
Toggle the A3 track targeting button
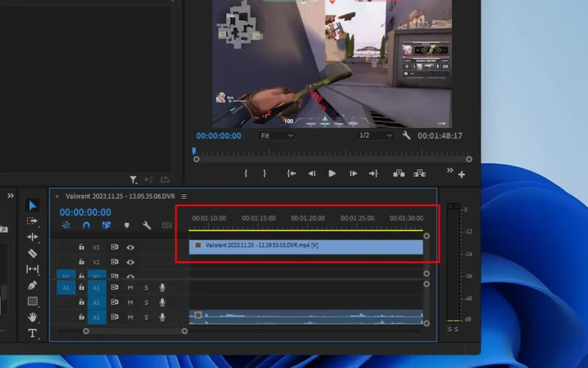[96, 317]
